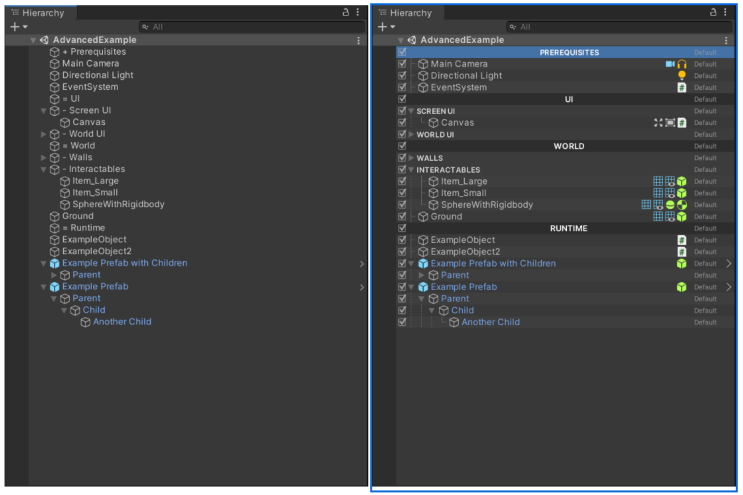Click the green Box Collider icon on Item_Large
The image size is (743, 495).
(x=682, y=181)
